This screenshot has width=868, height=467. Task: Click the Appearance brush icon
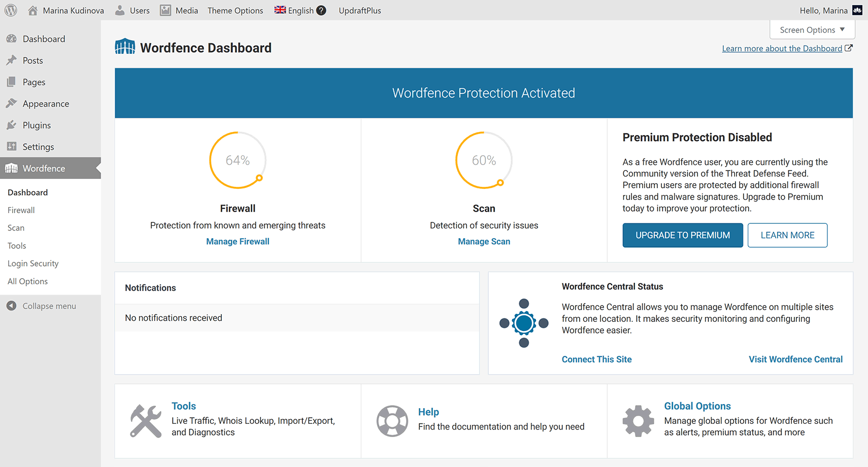[12, 104]
